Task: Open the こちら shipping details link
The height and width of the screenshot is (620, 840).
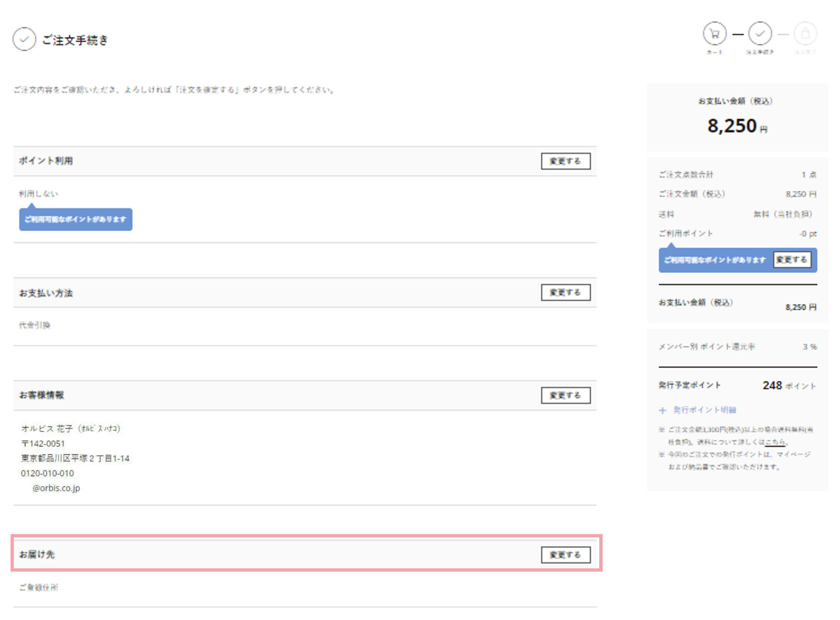Action: (x=775, y=442)
